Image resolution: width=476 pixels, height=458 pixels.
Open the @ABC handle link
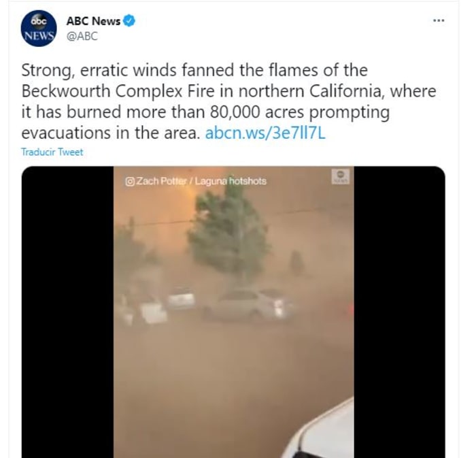82,36
